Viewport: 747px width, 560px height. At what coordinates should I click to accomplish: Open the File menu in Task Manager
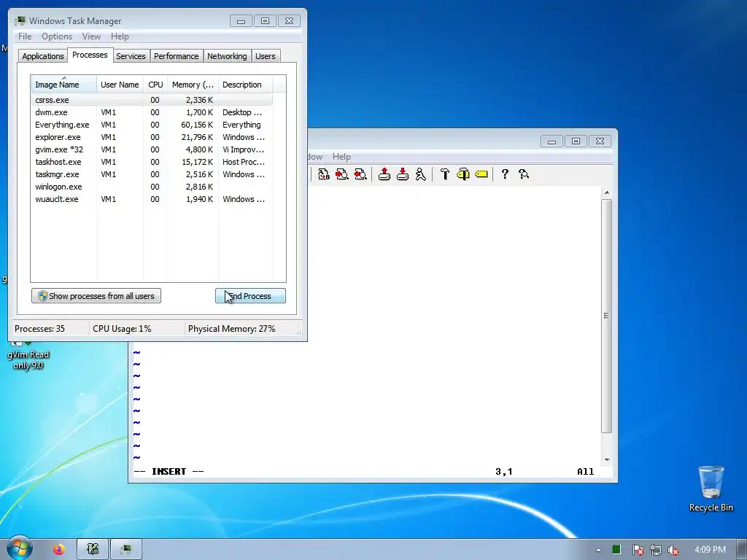pyautogui.click(x=25, y=36)
